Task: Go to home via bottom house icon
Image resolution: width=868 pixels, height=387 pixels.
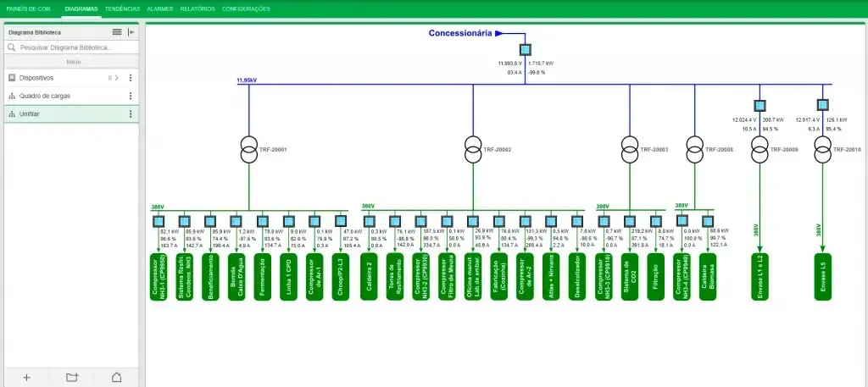Action: 117,378
